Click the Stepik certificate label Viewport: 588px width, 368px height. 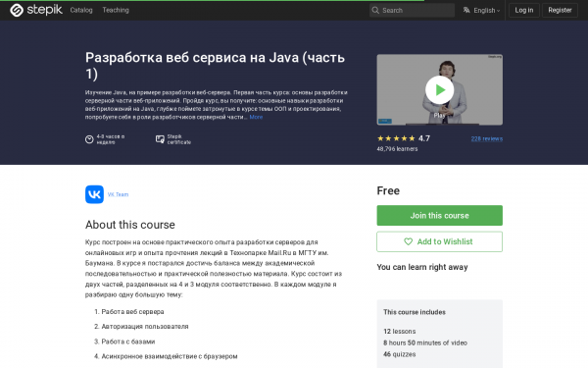tap(179, 139)
